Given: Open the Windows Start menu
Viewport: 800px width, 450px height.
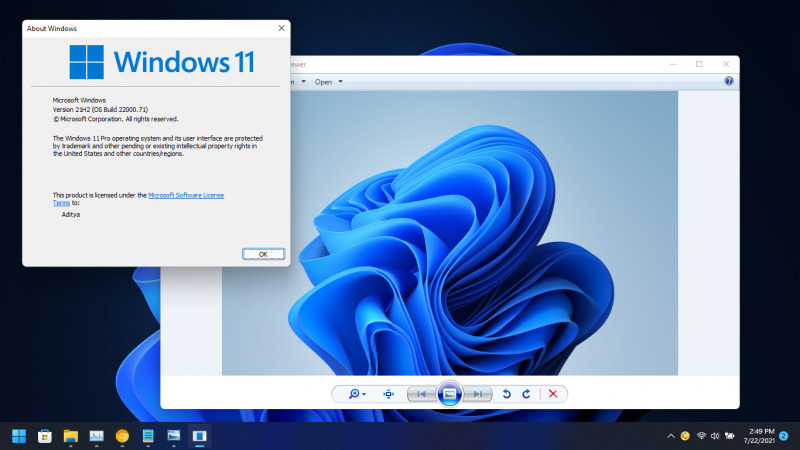Looking at the screenshot, I should [x=19, y=436].
